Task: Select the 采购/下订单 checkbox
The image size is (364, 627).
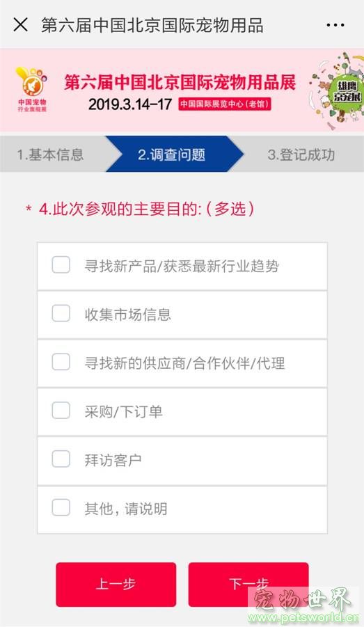Action: click(x=61, y=411)
